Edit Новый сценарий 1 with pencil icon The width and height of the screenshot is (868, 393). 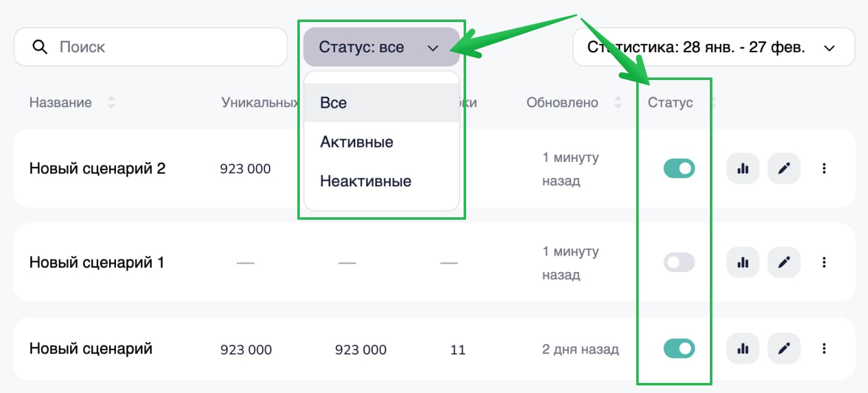(x=784, y=263)
